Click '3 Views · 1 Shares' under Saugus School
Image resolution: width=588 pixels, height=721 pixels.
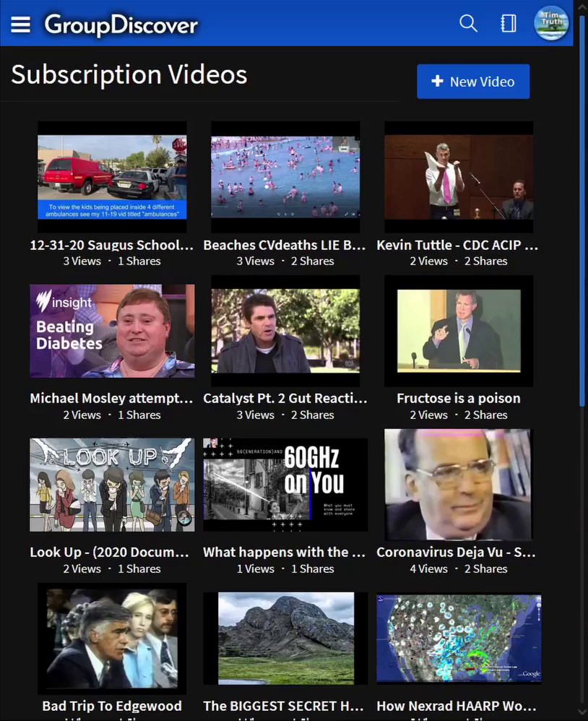(x=112, y=262)
